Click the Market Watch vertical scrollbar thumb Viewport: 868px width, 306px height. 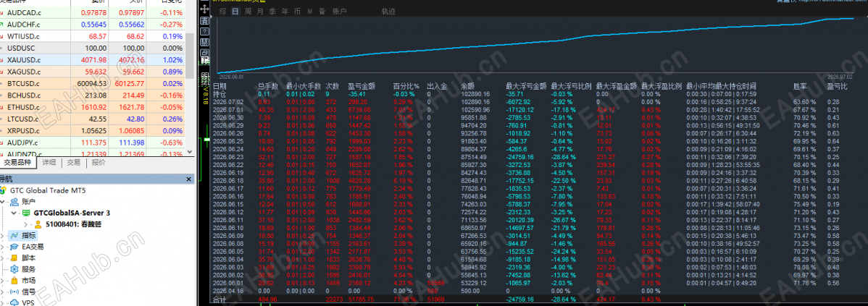coord(190,55)
